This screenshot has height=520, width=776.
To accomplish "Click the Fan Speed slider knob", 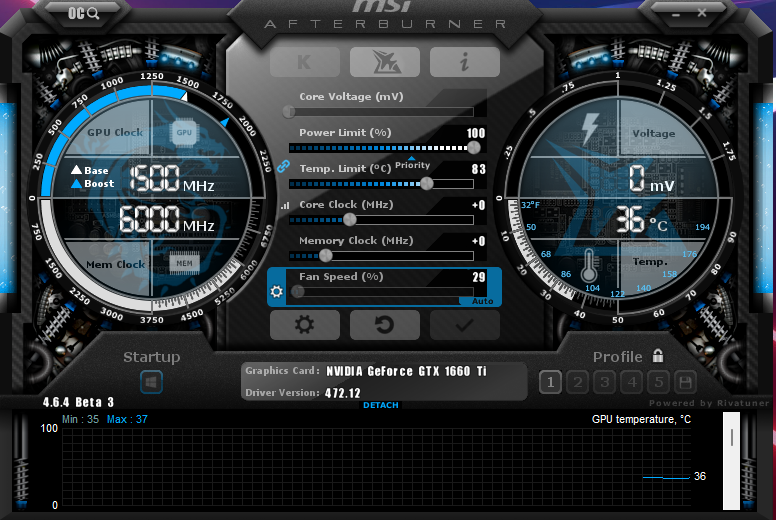I will click(x=297, y=292).
